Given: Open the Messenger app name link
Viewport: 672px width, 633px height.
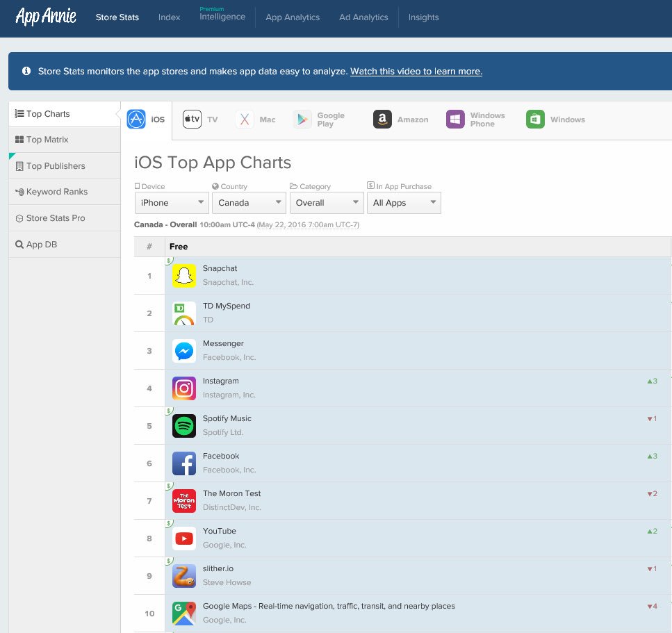Looking at the screenshot, I should [x=223, y=343].
